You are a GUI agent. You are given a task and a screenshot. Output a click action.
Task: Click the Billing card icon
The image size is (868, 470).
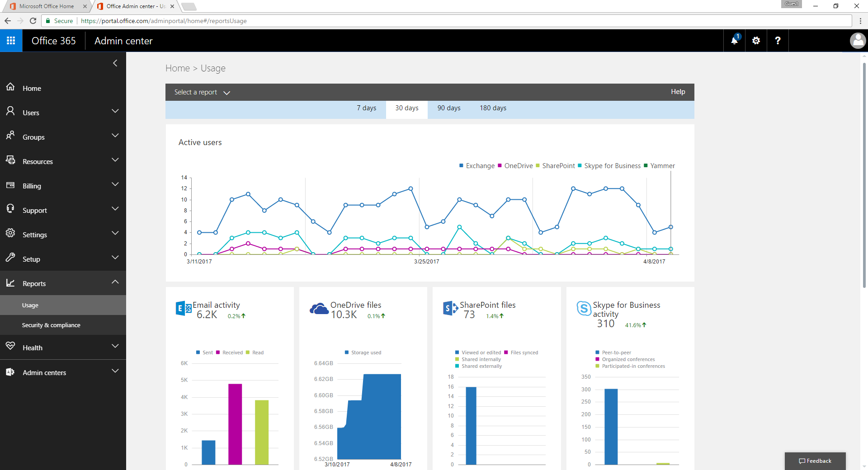click(10, 185)
